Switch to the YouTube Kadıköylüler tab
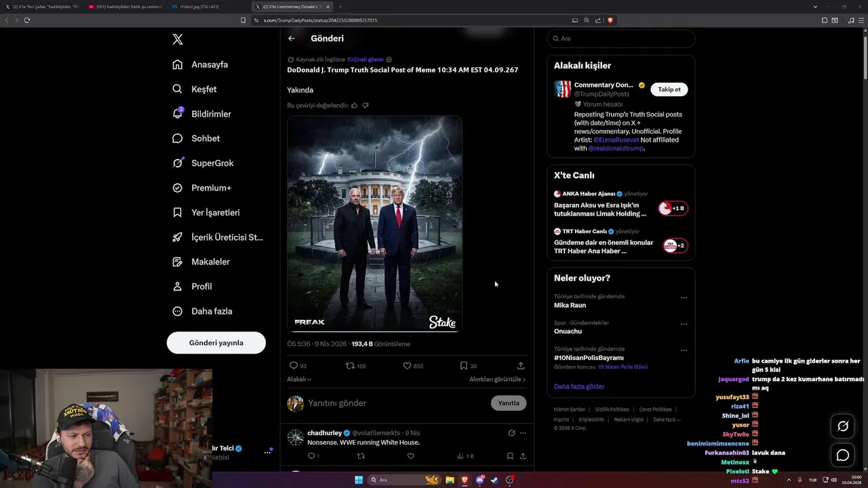The image size is (868, 488). pyautogui.click(x=125, y=7)
